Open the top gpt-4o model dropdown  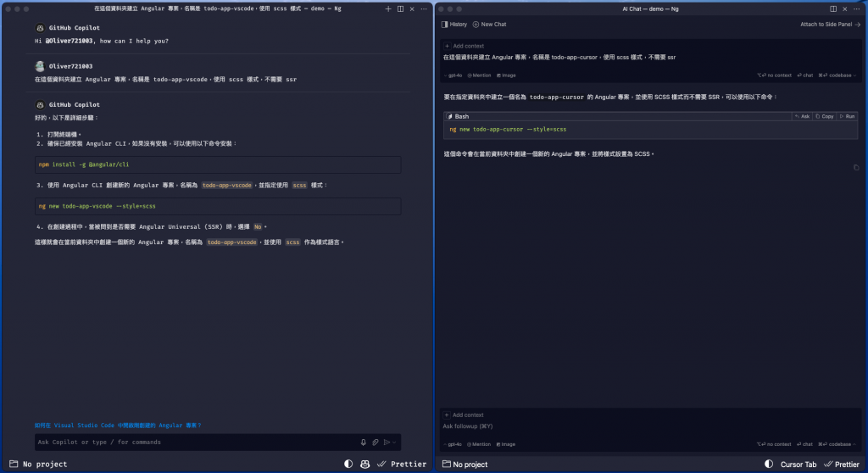(x=453, y=75)
